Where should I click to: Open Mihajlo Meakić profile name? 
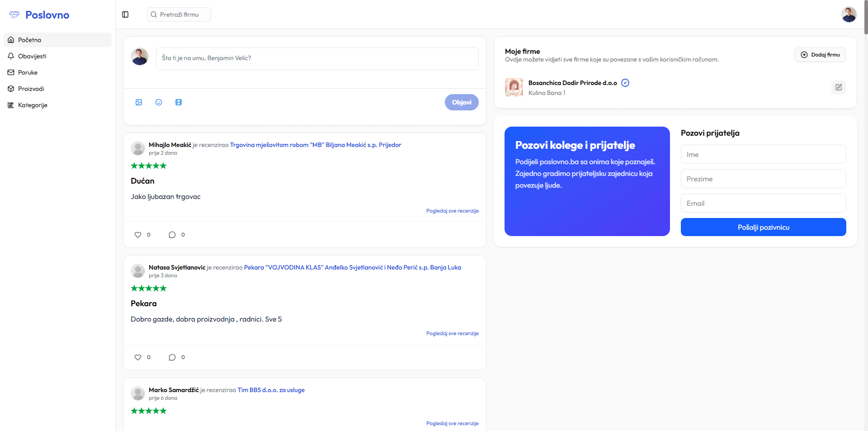click(170, 145)
